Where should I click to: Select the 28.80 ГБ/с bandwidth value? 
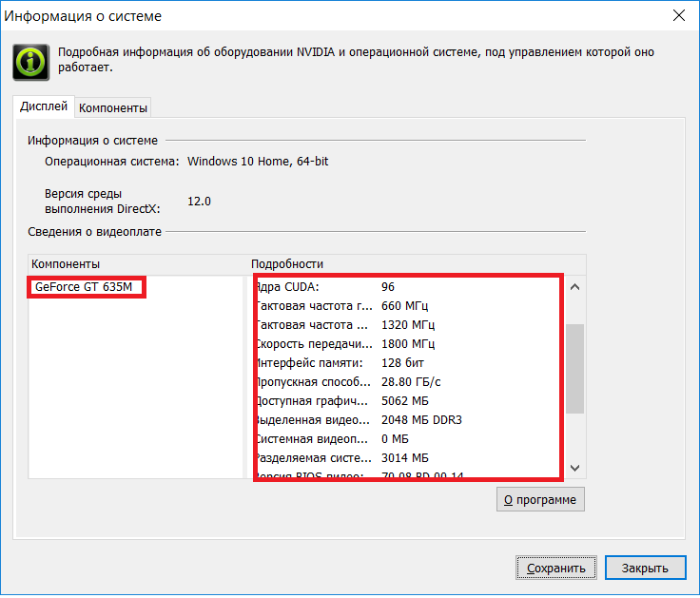click(411, 382)
